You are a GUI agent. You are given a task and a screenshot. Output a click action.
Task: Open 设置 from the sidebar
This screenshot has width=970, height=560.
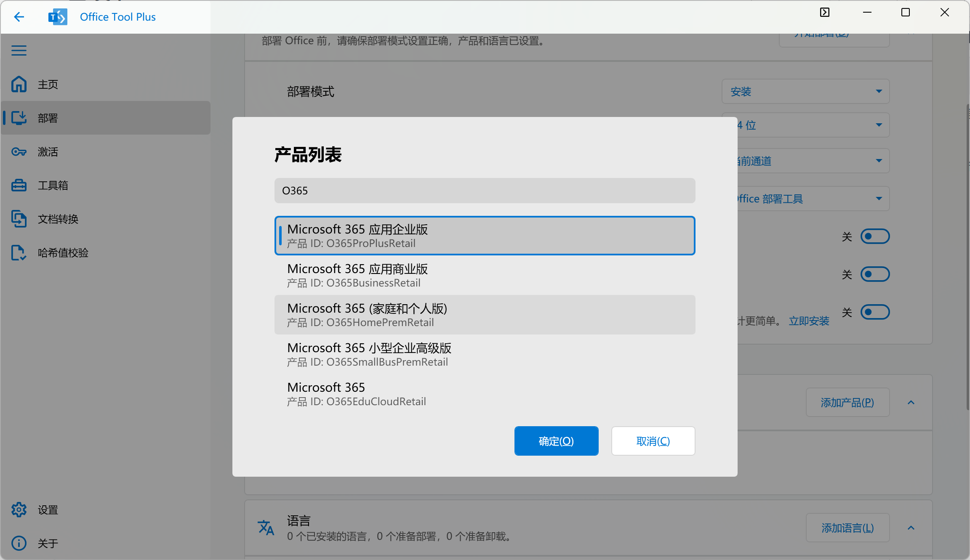point(106,510)
